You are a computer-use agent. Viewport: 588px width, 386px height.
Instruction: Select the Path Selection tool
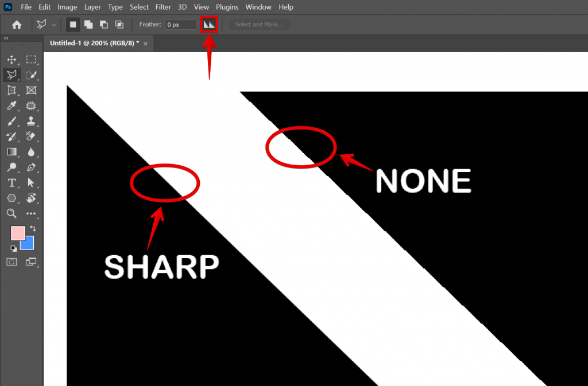(31, 183)
